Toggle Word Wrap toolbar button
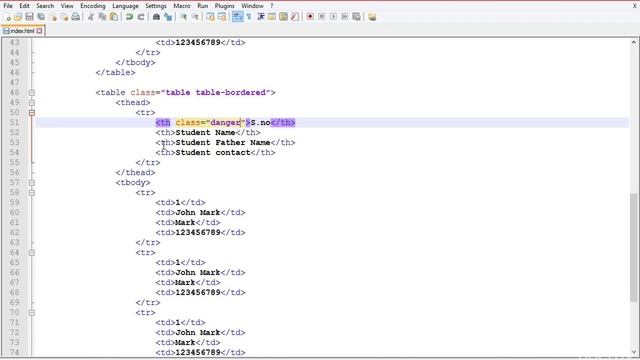 (x=237, y=17)
